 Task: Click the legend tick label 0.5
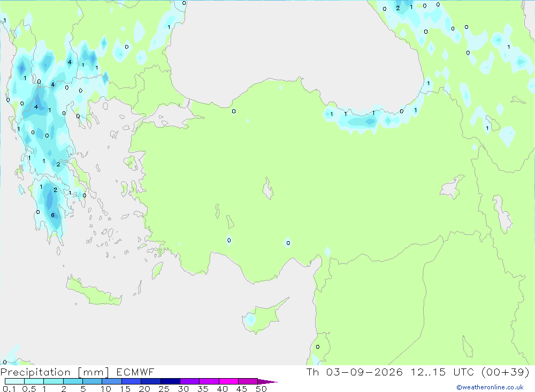pos(29,389)
